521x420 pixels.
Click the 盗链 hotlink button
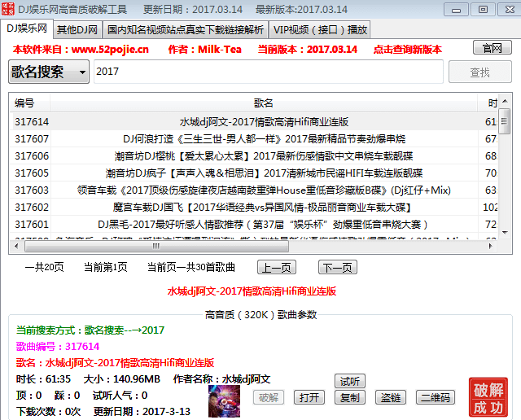point(390,398)
